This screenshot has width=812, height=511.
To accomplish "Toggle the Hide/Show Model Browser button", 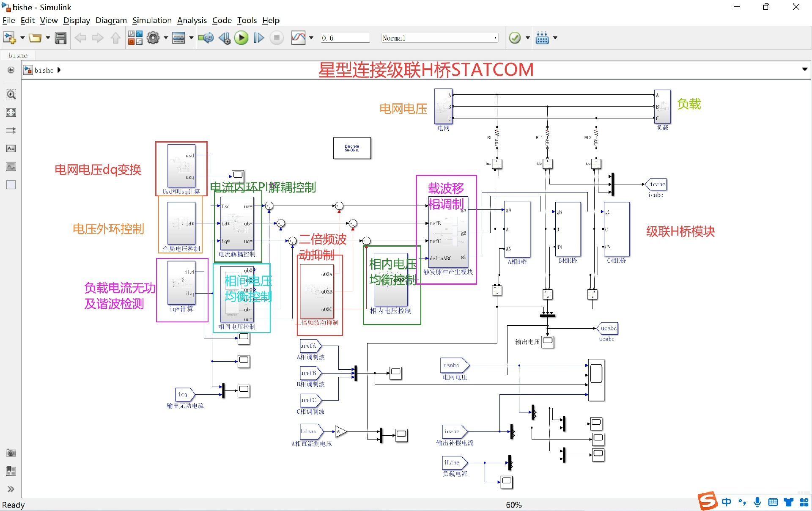I will [11, 70].
